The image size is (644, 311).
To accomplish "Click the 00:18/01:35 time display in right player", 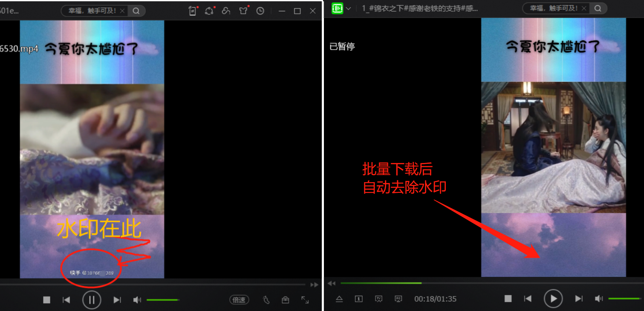I will (x=435, y=299).
